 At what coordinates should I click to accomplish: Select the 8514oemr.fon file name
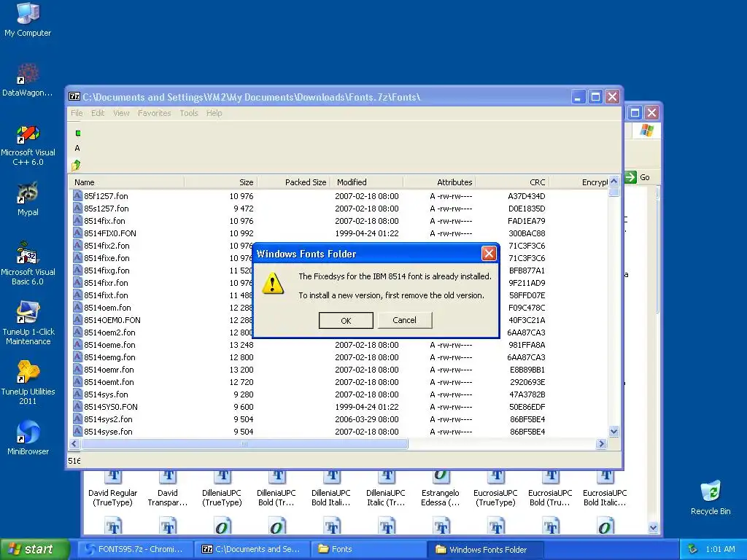click(x=109, y=370)
